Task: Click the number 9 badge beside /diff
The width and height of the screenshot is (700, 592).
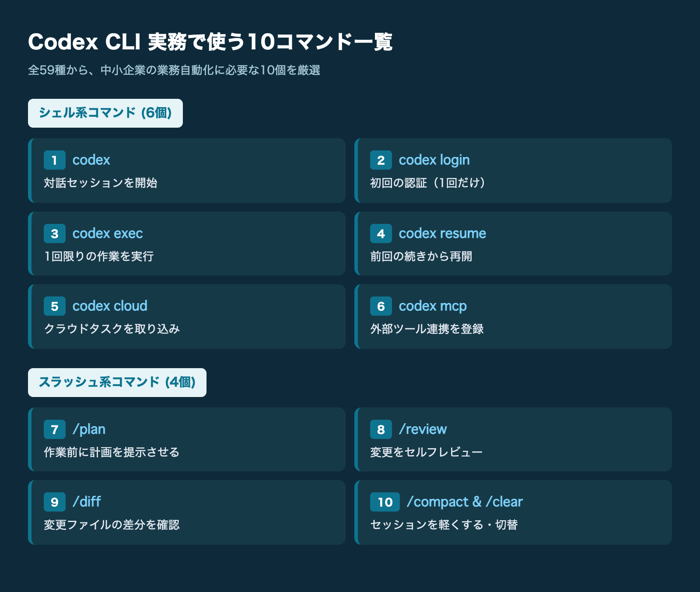Action: pyautogui.click(x=55, y=502)
